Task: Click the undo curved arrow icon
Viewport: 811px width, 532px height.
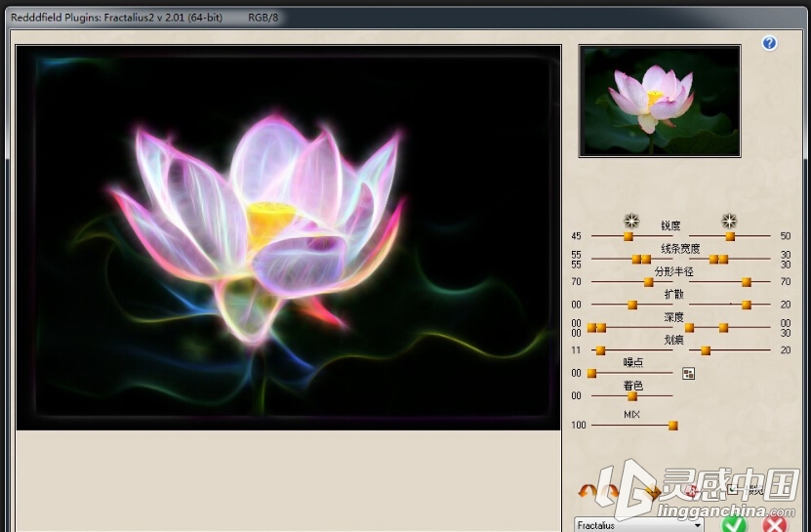Action: pos(587,490)
